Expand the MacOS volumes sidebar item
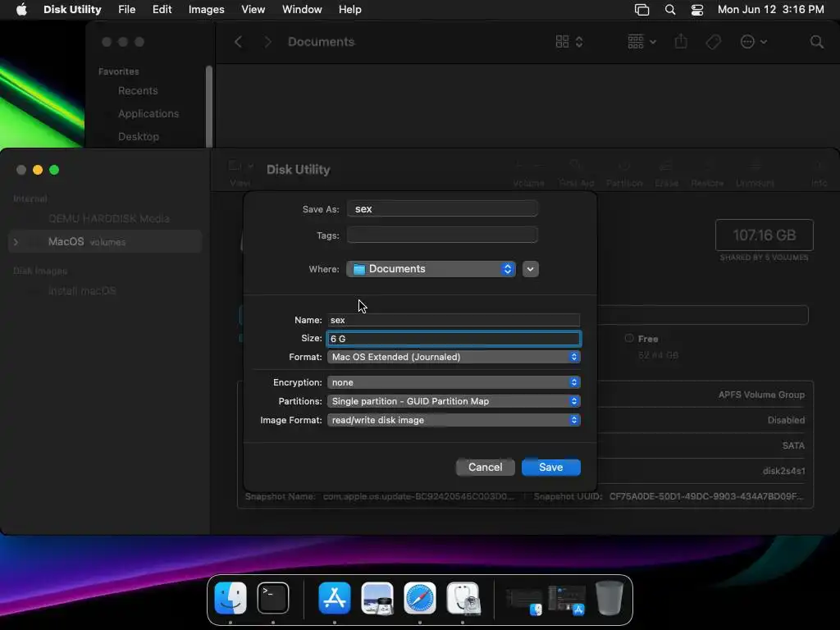Image resolution: width=840 pixels, height=630 pixels. (16, 242)
